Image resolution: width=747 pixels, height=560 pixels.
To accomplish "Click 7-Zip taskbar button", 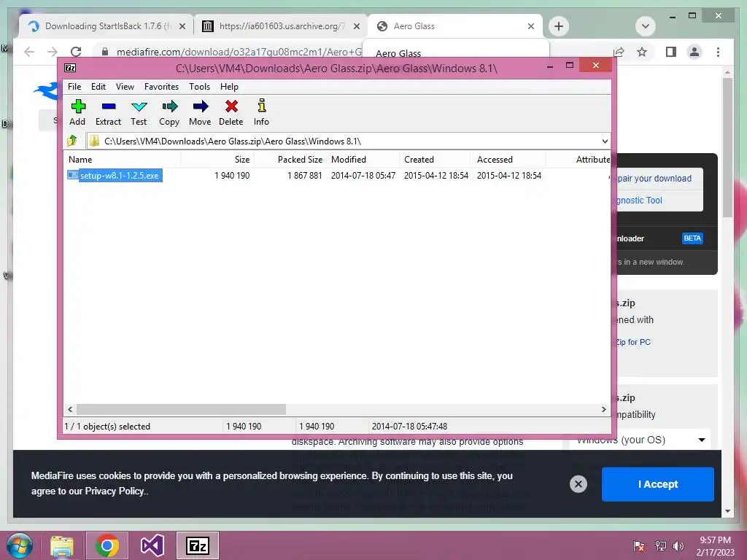I will tap(198, 545).
